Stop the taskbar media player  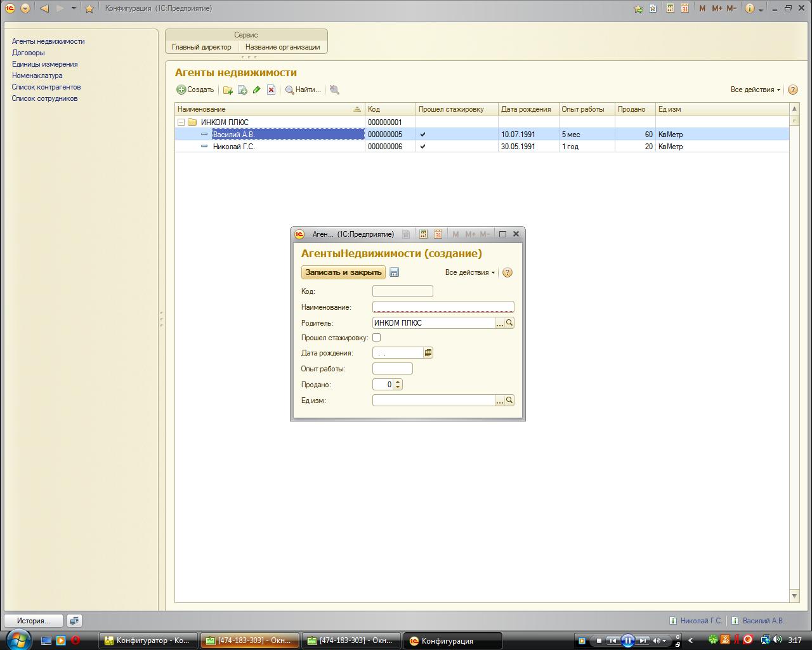pos(599,640)
